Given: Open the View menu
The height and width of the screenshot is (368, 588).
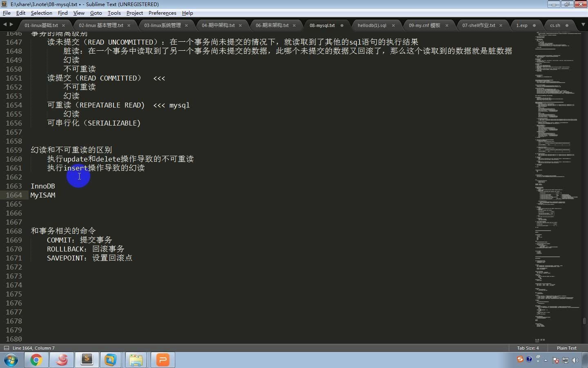Looking at the screenshot, I should [x=79, y=13].
